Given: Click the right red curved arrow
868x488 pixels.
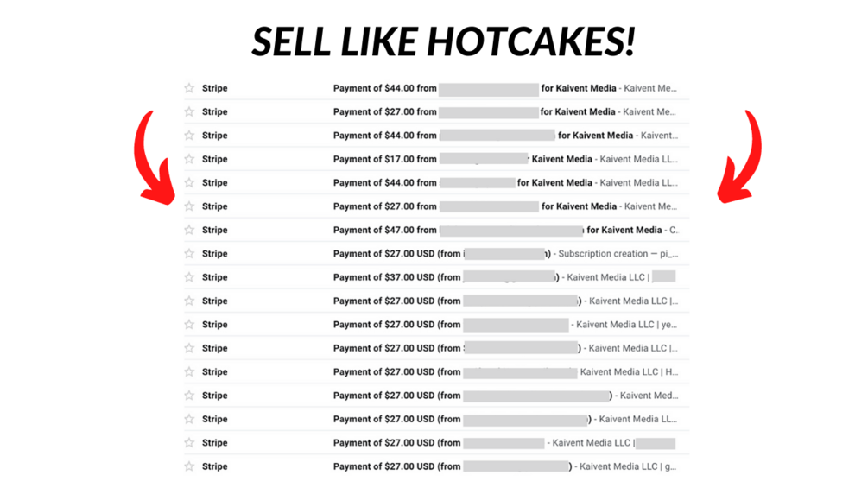Looking at the screenshot, I should point(744,160).
